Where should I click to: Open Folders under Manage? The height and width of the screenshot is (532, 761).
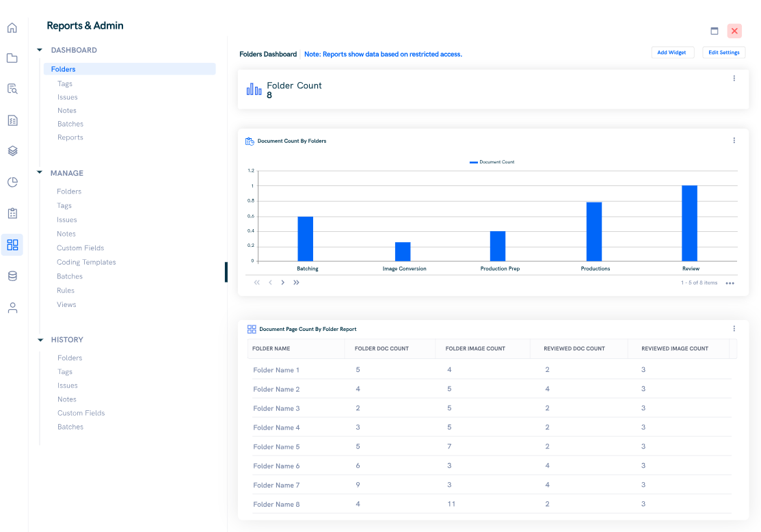[69, 191]
